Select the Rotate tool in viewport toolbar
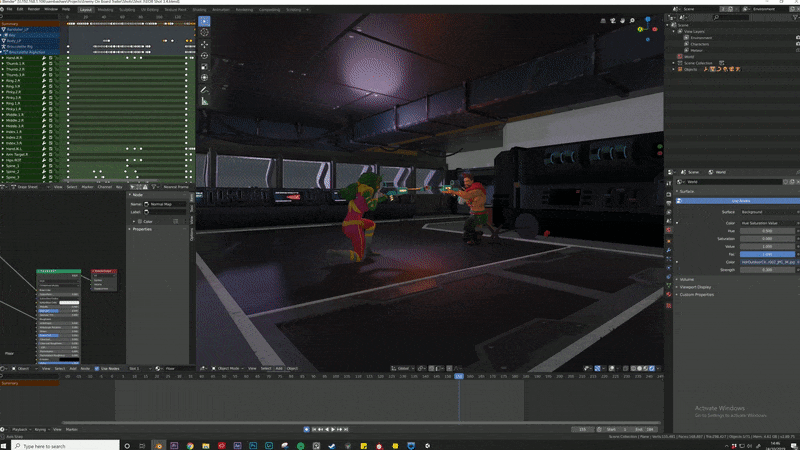The height and width of the screenshot is (450, 800). point(204,56)
